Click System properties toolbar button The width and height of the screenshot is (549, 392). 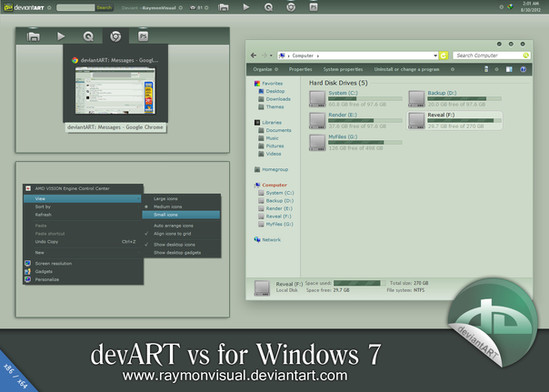point(343,69)
